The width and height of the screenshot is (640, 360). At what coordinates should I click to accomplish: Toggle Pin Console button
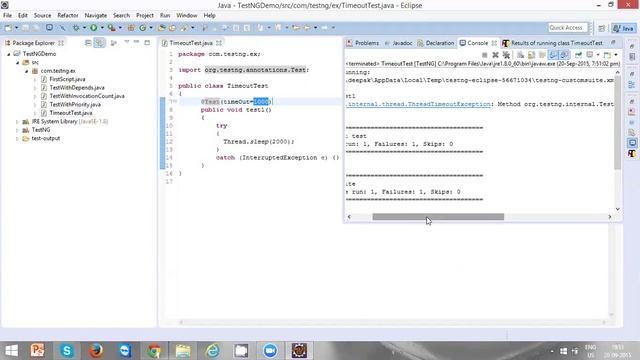pos(578,55)
